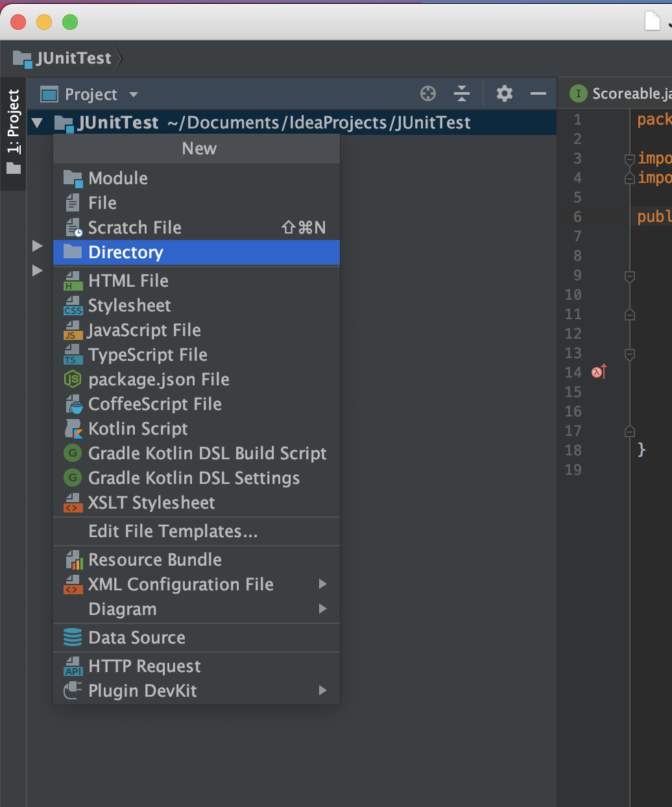Click the document icon in the title bar
The height and width of the screenshot is (807, 672).
click(653, 21)
